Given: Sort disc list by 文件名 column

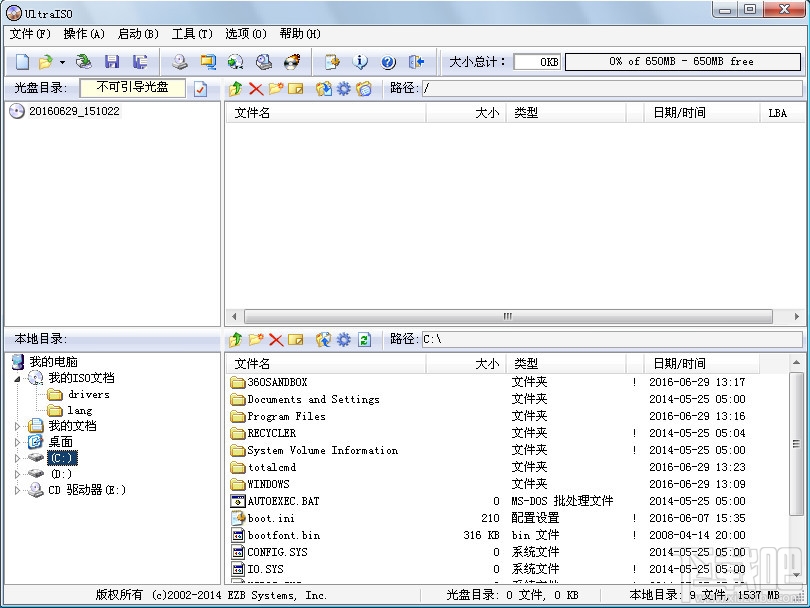Looking at the screenshot, I should (x=325, y=113).
